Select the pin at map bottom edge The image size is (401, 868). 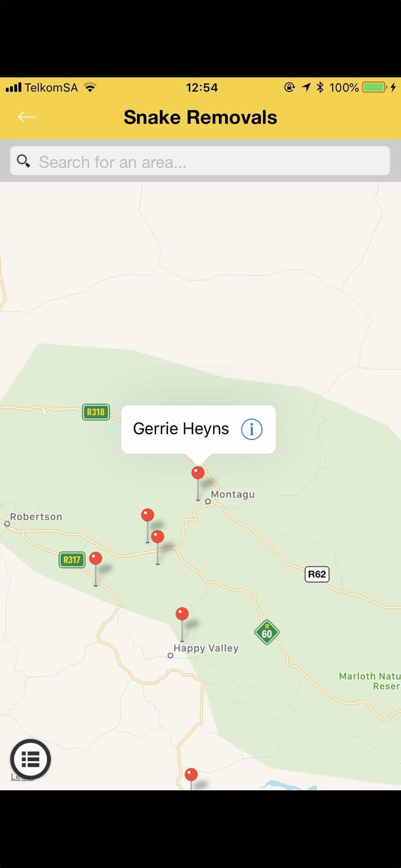click(x=191, y=779)
